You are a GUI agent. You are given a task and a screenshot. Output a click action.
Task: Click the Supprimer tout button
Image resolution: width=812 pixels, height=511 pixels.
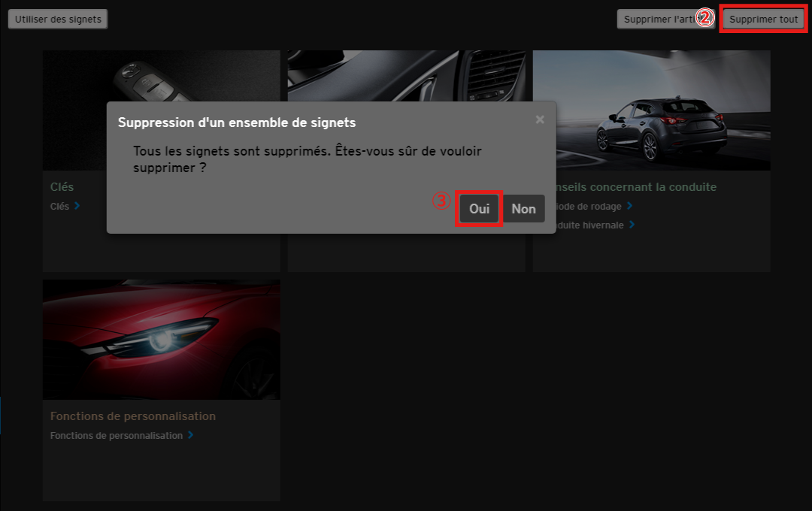(x=763, y=20)
